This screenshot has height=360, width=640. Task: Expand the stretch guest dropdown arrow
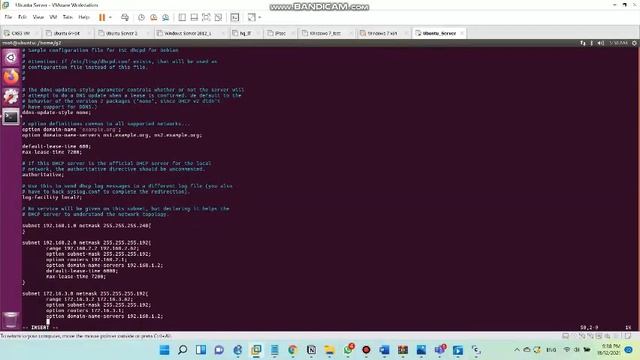click(260, 17)
